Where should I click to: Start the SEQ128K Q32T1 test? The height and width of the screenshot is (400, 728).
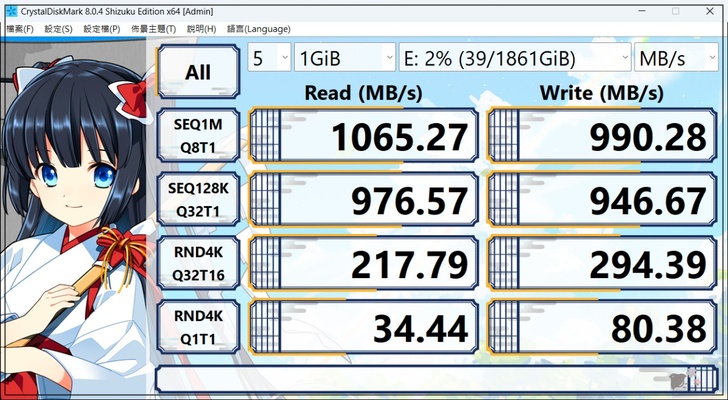[x=198, y=200]
